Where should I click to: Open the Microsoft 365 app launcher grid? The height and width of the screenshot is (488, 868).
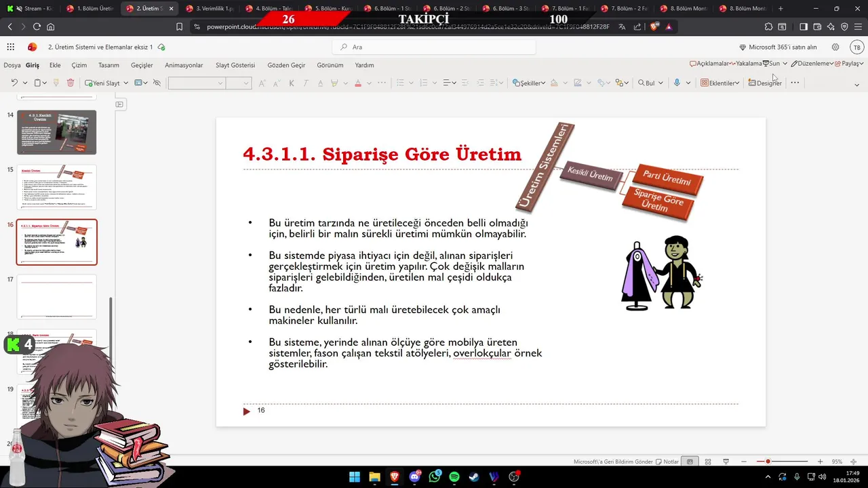point(10,47)
